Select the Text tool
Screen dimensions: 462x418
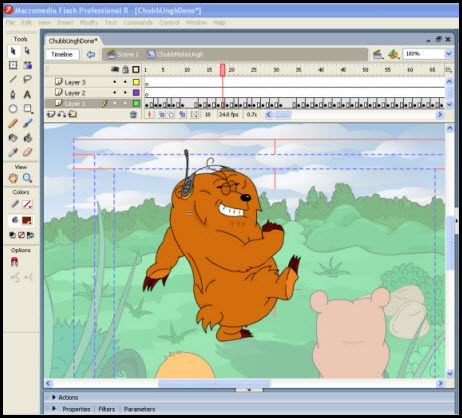tap(27, 94)
